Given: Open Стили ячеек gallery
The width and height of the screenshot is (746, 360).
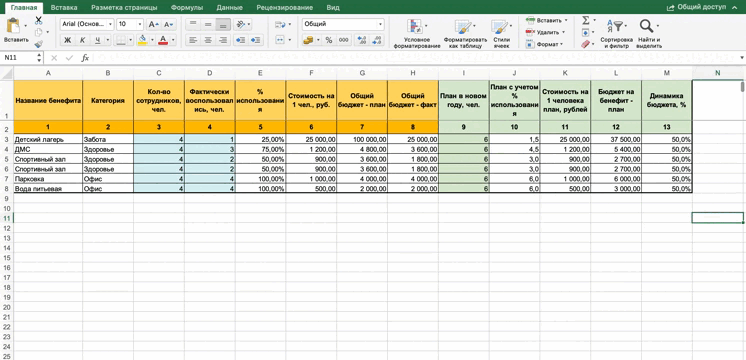Looking at the screenshot, I should tap(501, 33).
